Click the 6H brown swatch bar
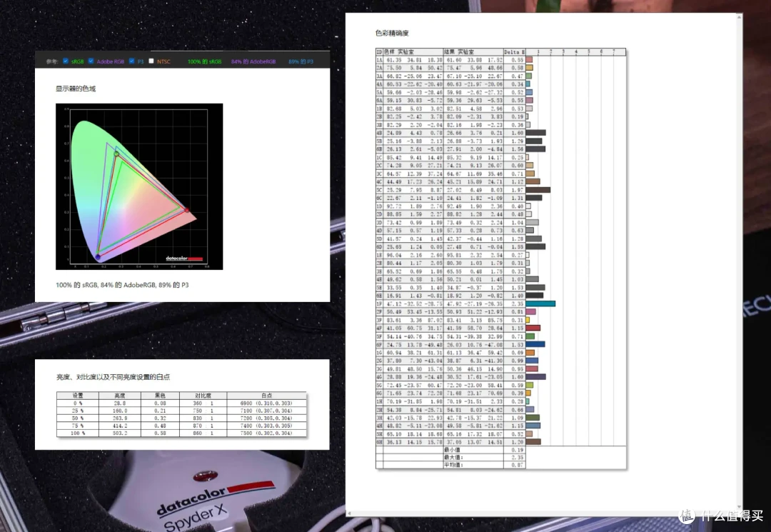 (x=533, y=442)
